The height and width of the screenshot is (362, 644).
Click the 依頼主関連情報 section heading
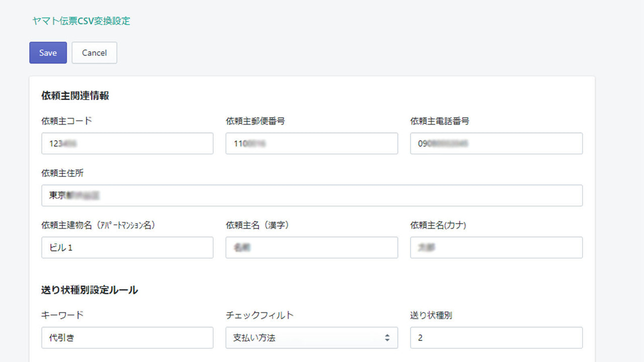pyautogui.click(x=75, y=96)
